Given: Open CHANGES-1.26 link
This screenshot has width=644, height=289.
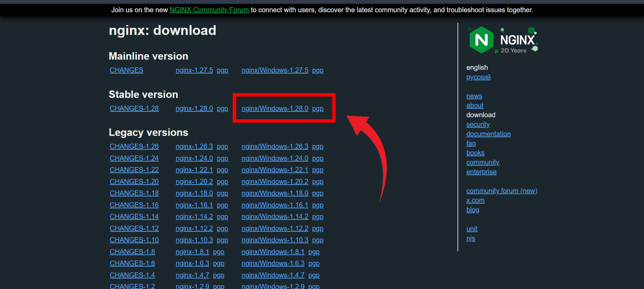Looking at the screenshot, I should click(x=134, y=146).
